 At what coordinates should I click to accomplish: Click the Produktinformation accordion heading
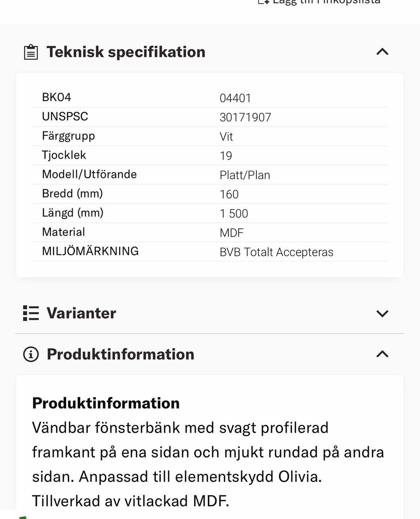point(120,354)
